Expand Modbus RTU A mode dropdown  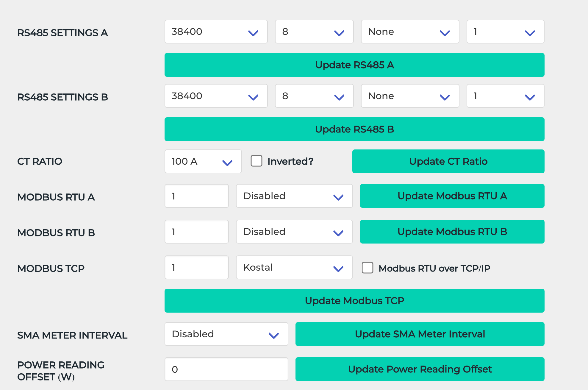click(x=294, y=196)
